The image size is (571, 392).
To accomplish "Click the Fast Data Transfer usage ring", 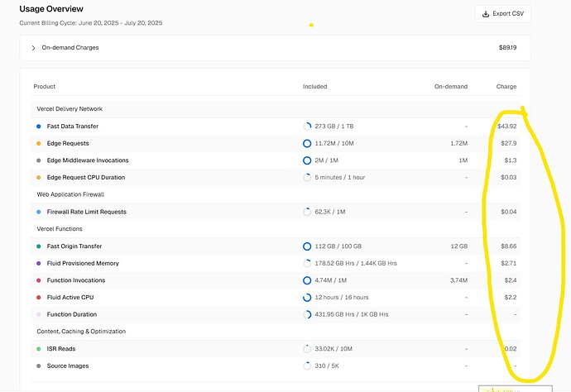I will point(307,127).
